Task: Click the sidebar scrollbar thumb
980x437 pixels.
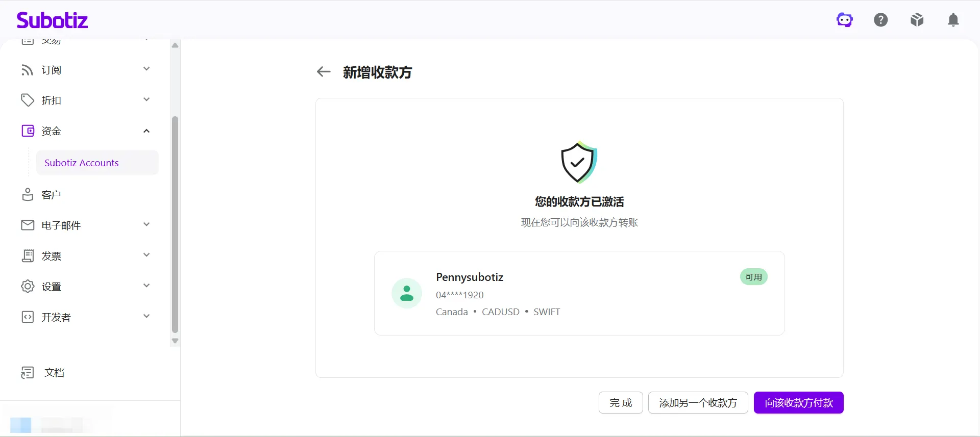Action: point(175,225)
